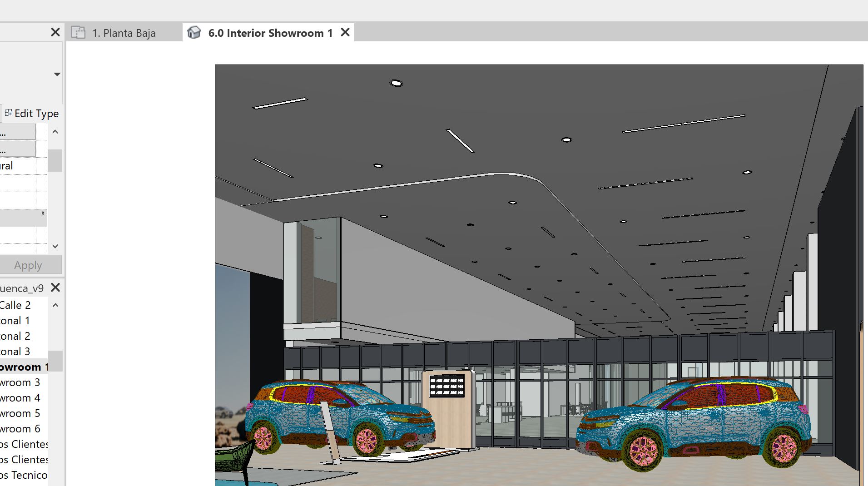Open the Showroom 3 view in browser
The height and width of the screenshot is (486, 868).
(x=19, y=382)
